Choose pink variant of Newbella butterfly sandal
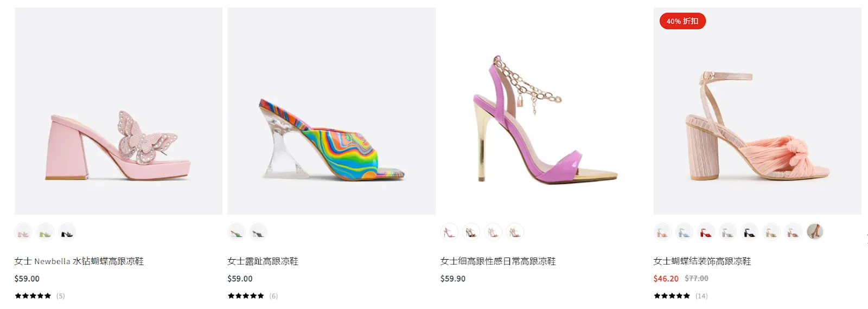868x309 pixels. click(23, 233)
